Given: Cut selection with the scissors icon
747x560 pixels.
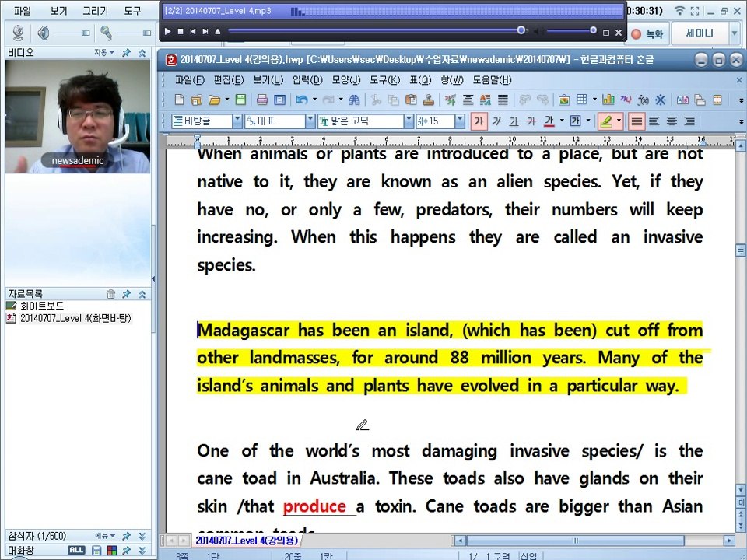Looking at the screenshot, I should pyautogui.click(x=376, y=100).
